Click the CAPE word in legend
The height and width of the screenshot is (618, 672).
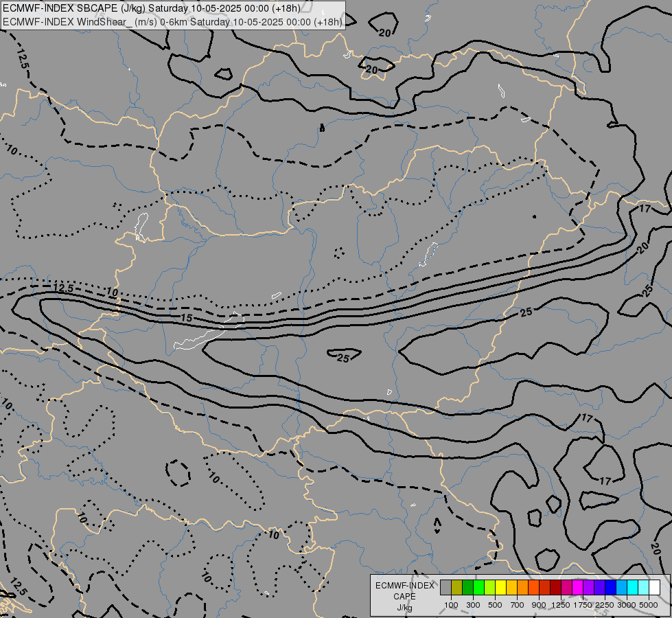coord(404,597)
